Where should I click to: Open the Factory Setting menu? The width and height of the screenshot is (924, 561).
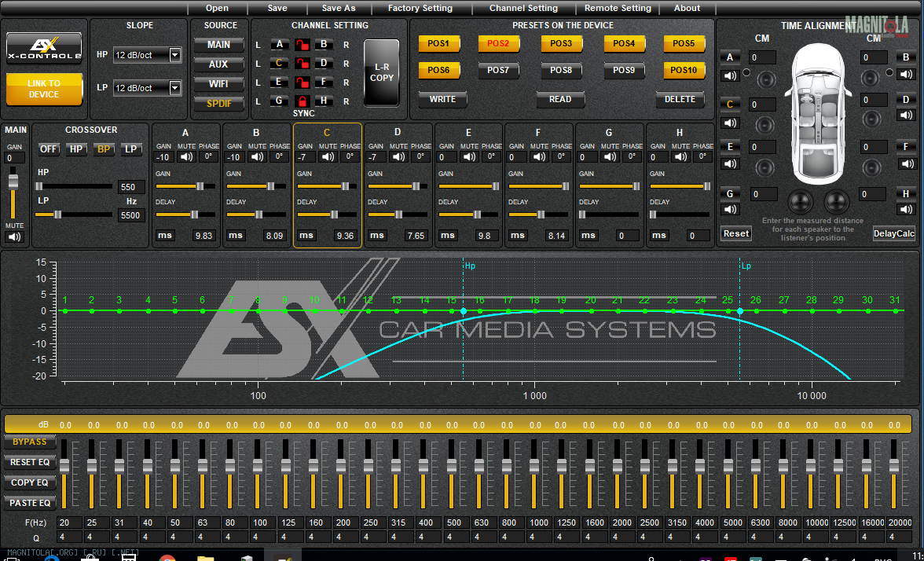point(420,8)
